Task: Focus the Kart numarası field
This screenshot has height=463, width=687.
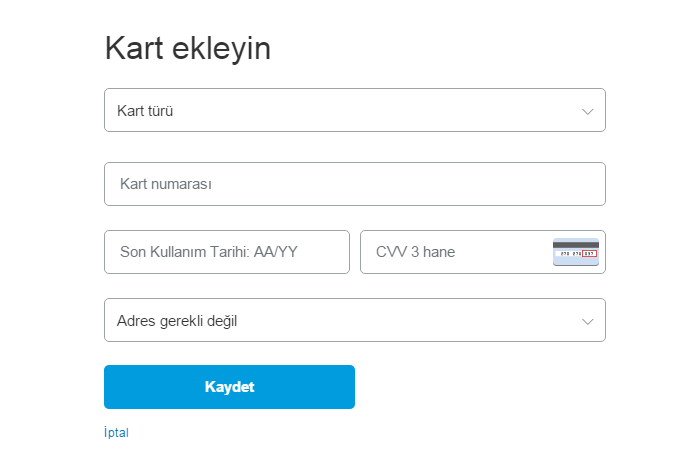Action: coord(355,184)
